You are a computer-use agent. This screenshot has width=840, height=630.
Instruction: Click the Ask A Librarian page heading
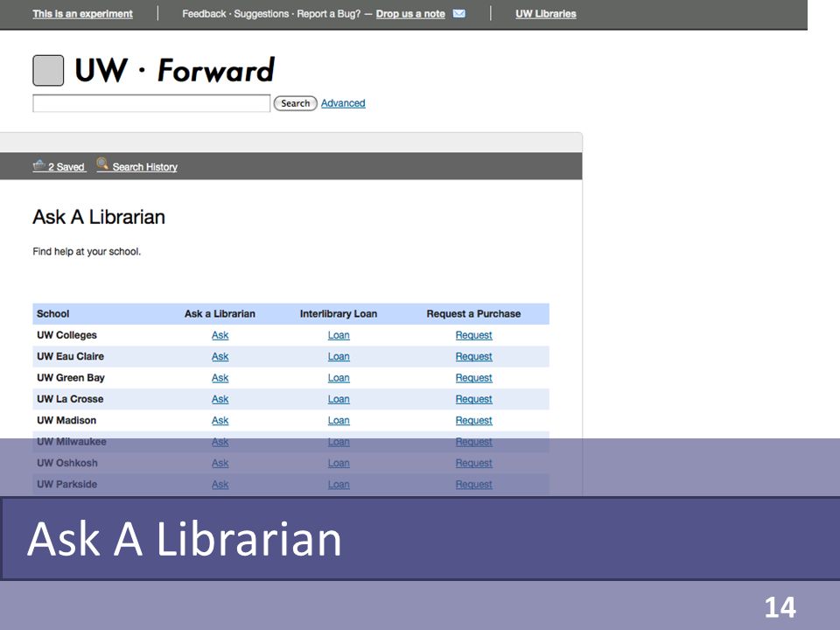pos(99,217)
